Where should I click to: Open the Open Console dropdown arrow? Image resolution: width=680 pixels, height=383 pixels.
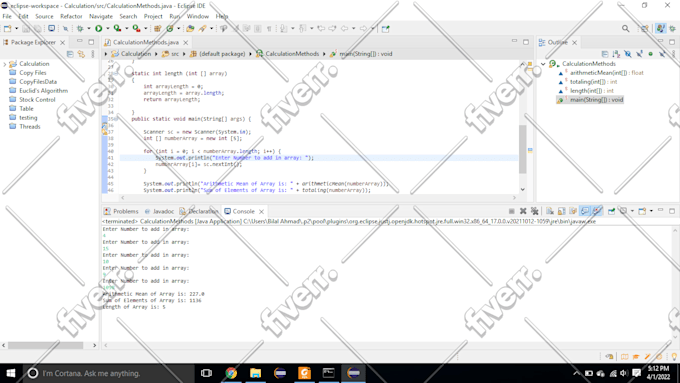pyautogui.click(x=651, y=211)
